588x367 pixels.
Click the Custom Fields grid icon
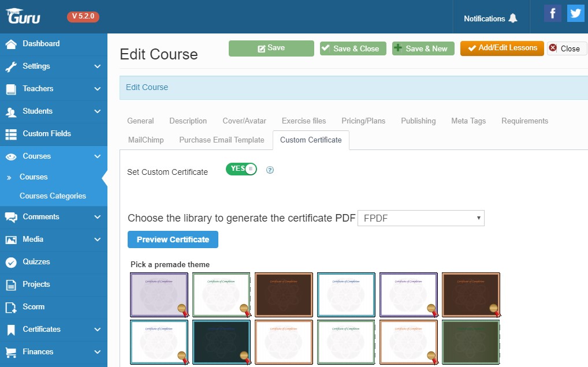click(11, 134)
